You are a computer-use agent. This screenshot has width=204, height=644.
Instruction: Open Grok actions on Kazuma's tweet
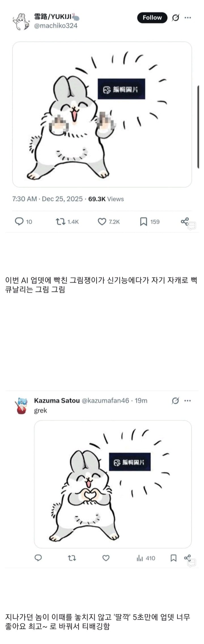(176, 400)
